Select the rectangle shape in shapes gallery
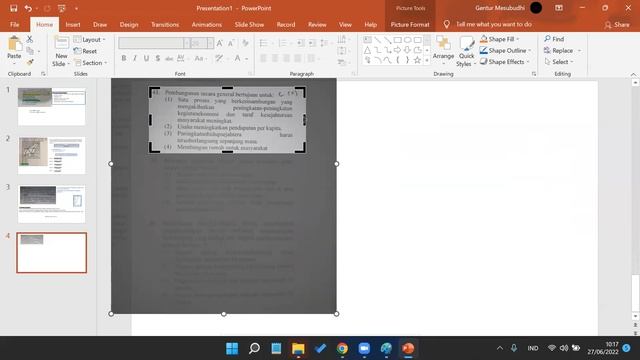Viewport: 640px width, 360px height. [397, 40]
